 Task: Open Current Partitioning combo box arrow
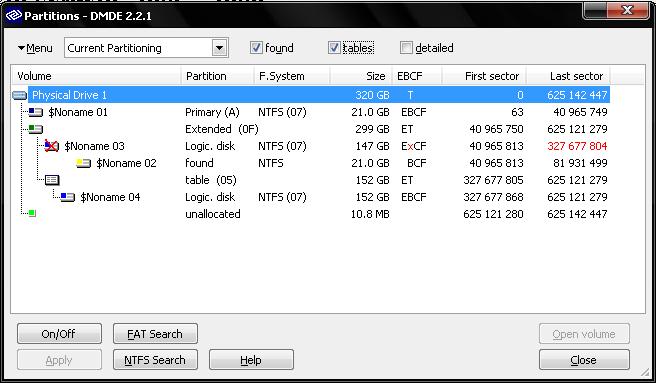click(x=219, y=48)
